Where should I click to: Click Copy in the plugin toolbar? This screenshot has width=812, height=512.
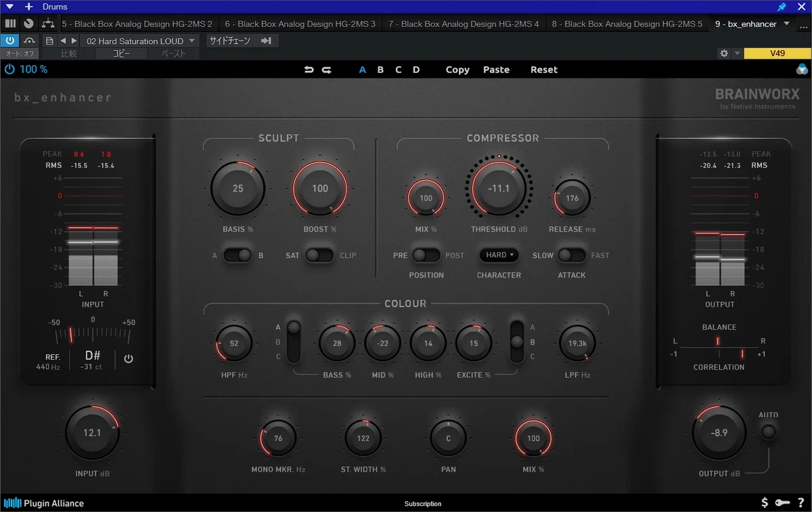457,69
